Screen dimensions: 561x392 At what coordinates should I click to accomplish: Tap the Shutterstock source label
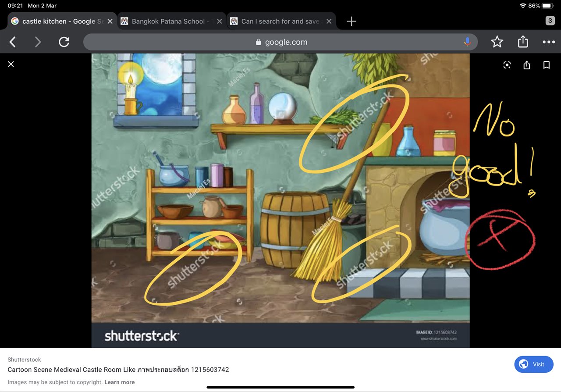click(x=24, y=360)
